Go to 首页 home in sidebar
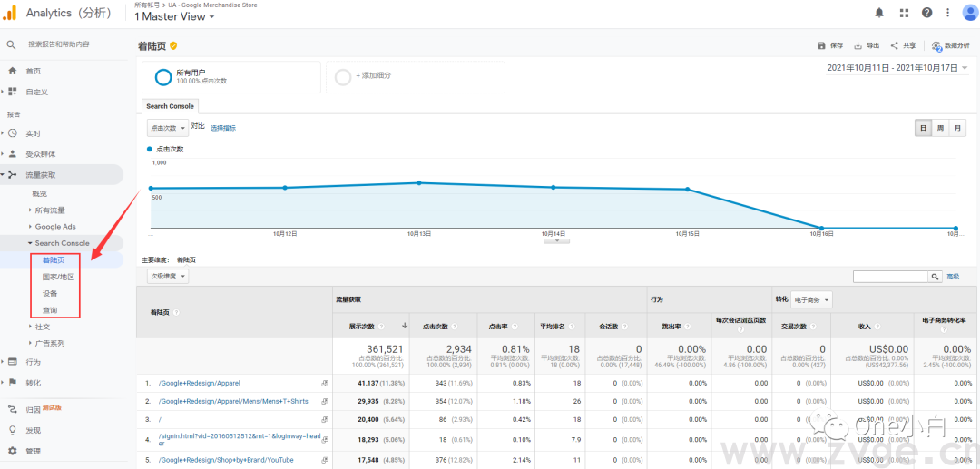Viewport: 980px width, 469px height. (34, 71)
